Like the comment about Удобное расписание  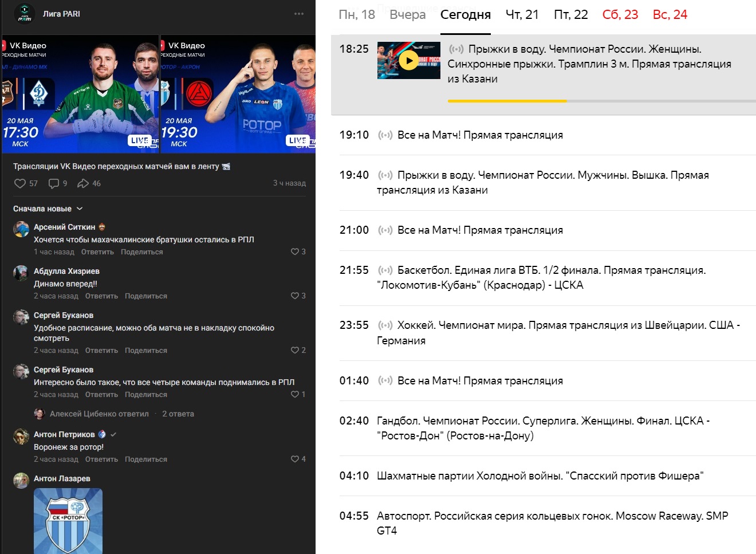pos(295,350)
